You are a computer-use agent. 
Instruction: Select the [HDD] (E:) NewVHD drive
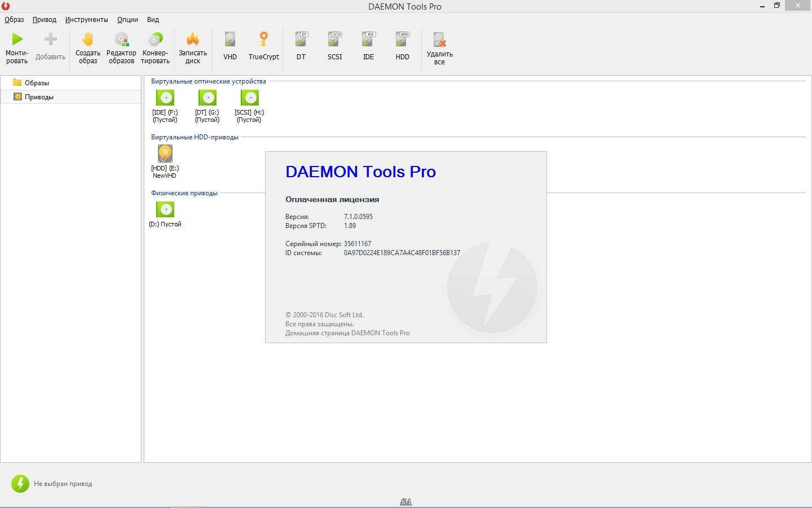point(165,162)
